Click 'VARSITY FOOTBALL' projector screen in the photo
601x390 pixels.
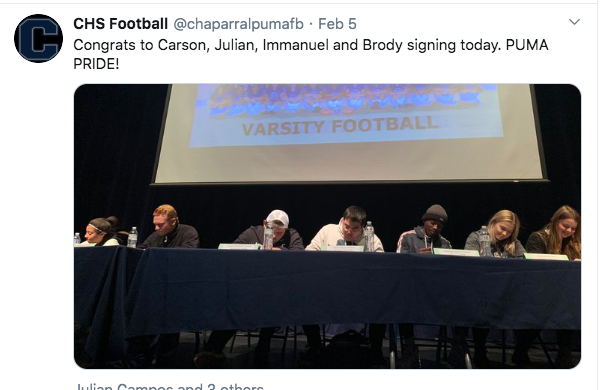pos(347,132)
